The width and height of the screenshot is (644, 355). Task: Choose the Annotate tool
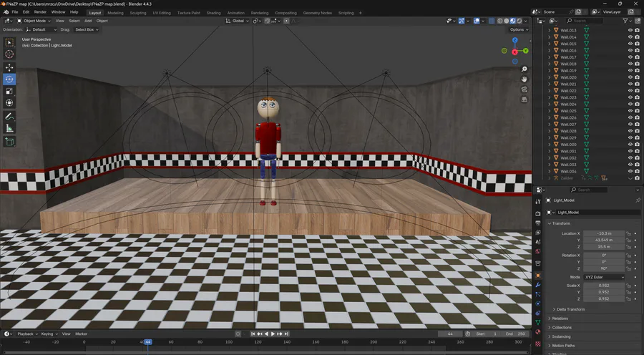9,117
